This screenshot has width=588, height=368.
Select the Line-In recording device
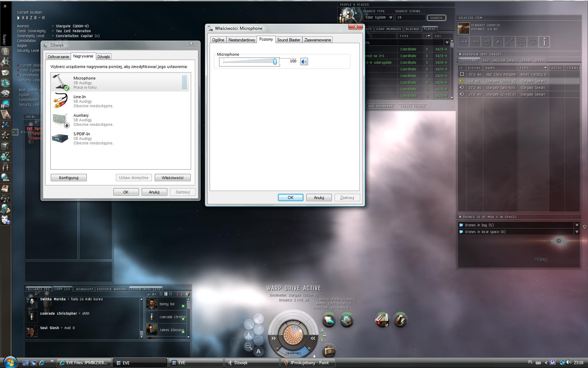pos(120,101)
